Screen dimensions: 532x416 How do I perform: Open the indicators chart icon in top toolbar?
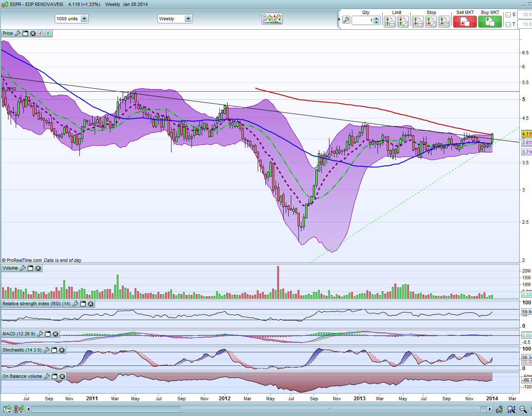(272, 19)
